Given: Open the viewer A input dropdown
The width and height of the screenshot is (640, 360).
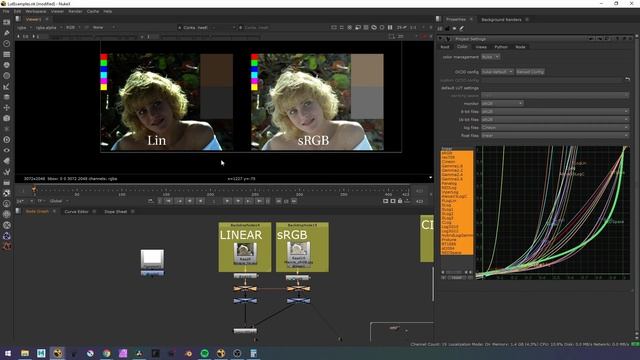Looking at the screenshot, I should [x=207, y=27].
